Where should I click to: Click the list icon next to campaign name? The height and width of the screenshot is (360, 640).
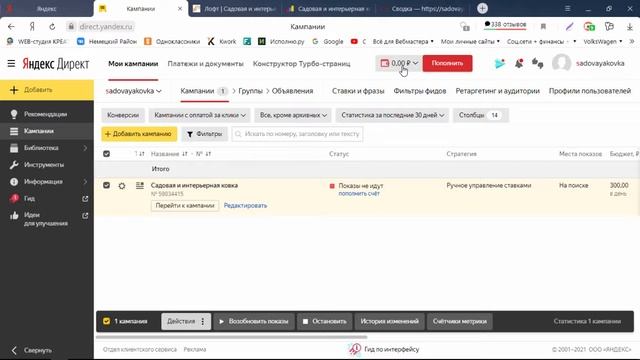(140, 186)
